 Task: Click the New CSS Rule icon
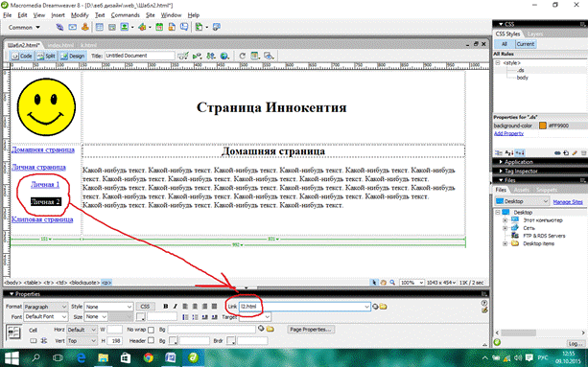(x=566, y=152)
